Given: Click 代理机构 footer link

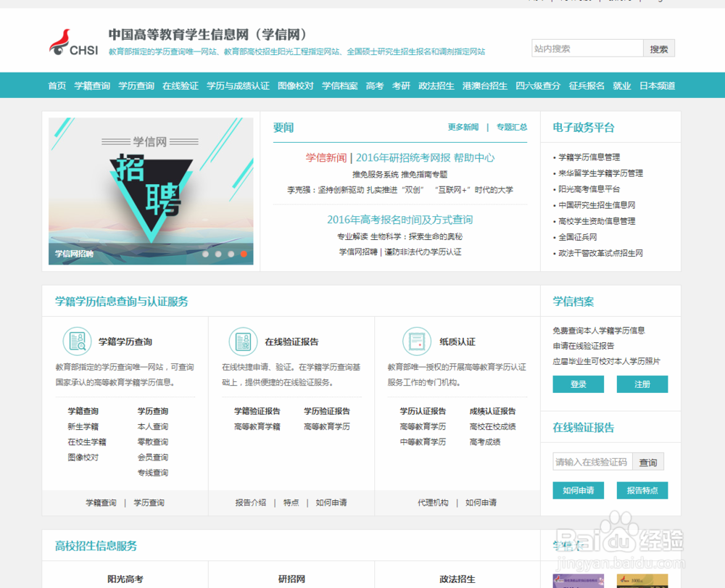Looking at the screenshot, I should pyautogui.click(x=433, y=502).
